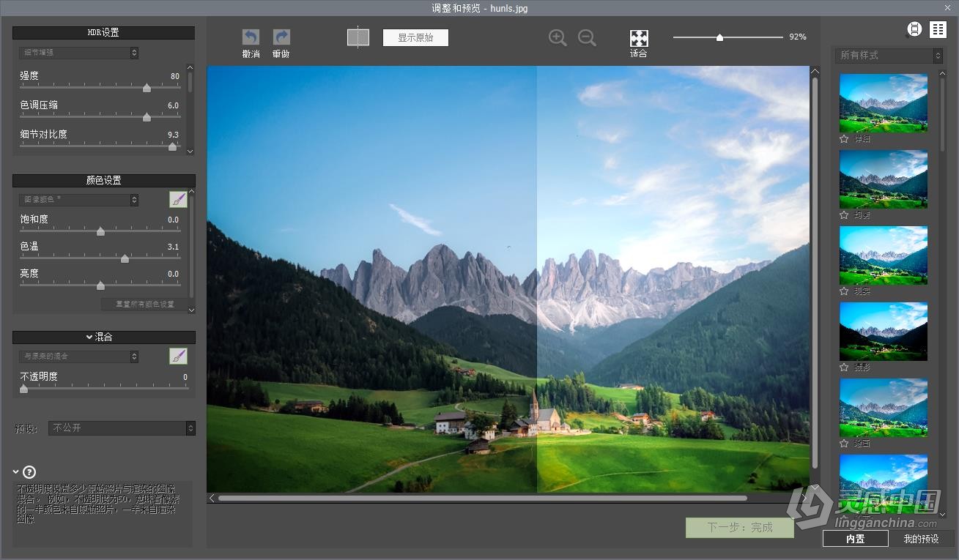Click the preview vertical scrollbar up arrow
This screenshot has height=560, width=959.
(x=815, y=71)
